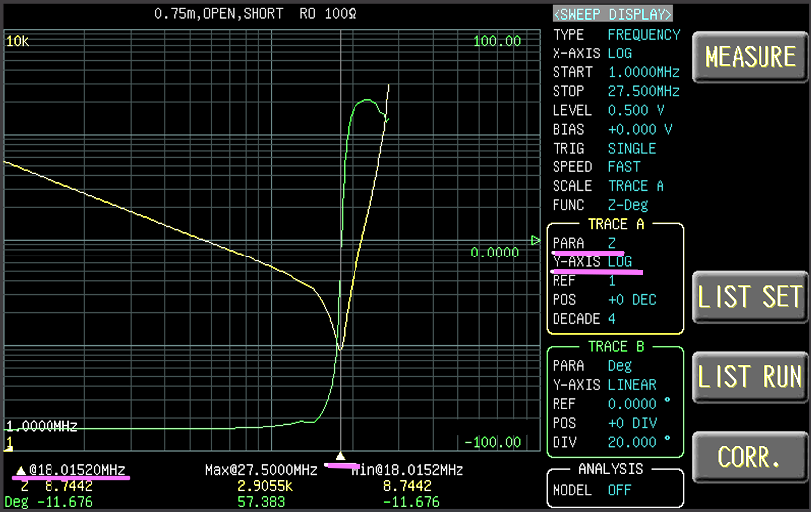Switch the ANALYSIS MODEL OFF setting
This screenshot has height=513, width=812.
tap(619, 489)
